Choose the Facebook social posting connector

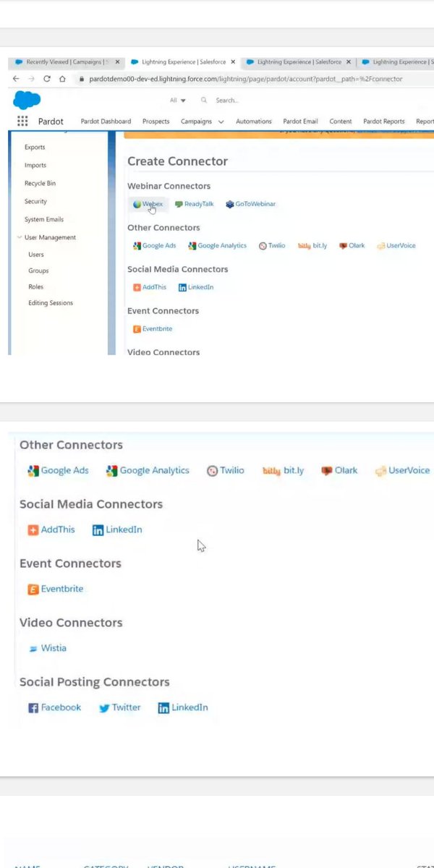pyautogui.click(x=54, y=707)
